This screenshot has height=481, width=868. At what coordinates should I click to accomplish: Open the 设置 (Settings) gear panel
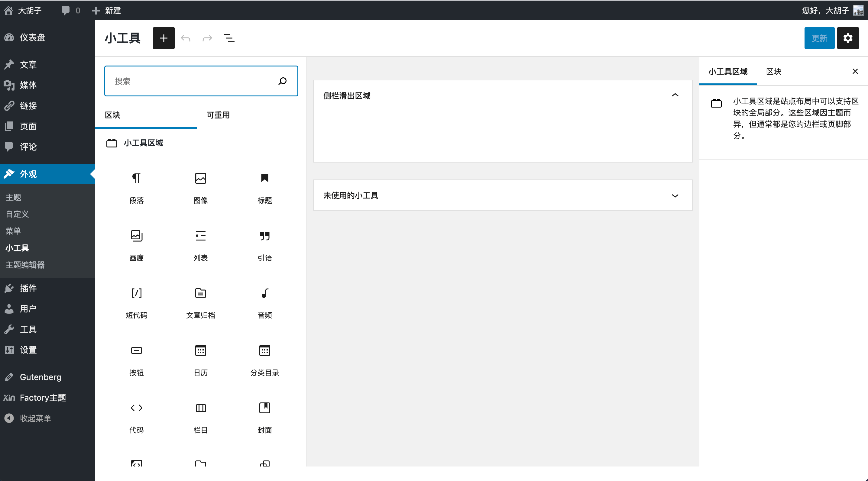848,38
